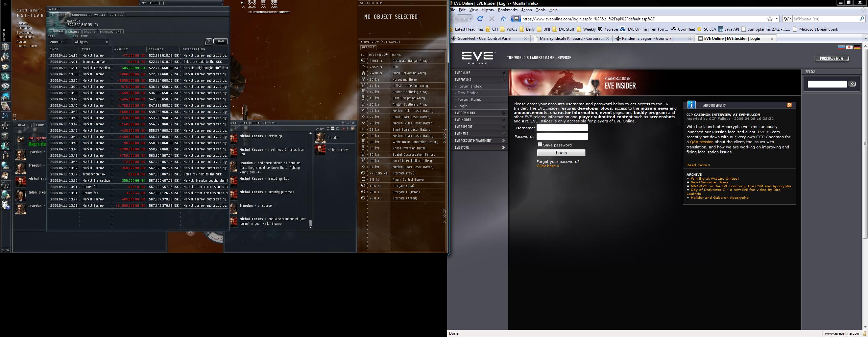Expand the EVE Store menu section
This screenshot has width=868, height=337.
[503, 148]
